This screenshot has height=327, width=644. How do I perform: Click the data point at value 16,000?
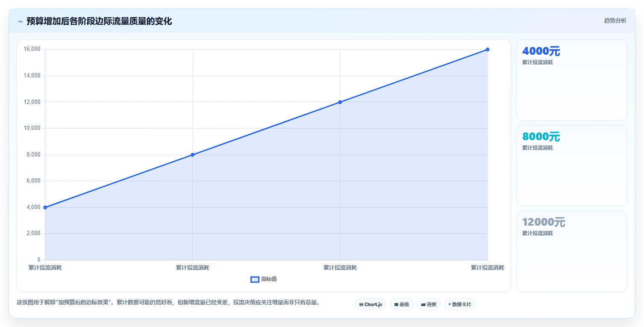pyautogui.click(x=488, y=50)
